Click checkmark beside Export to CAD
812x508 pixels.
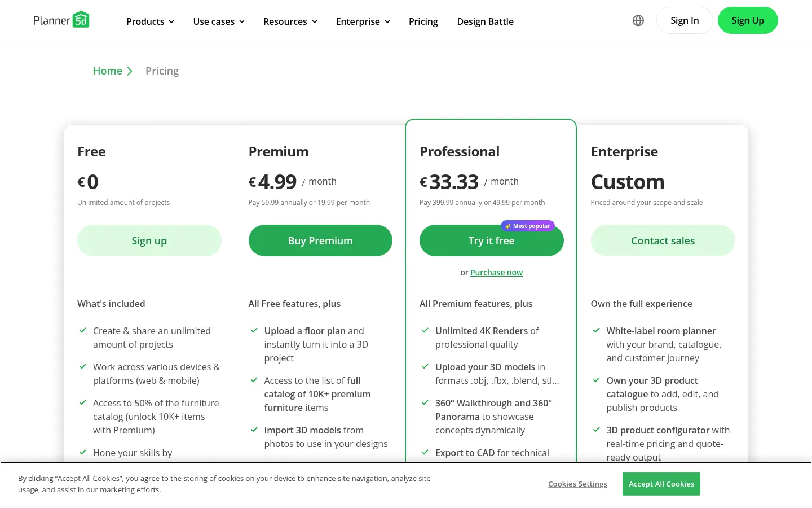click(x=425, y=452)
